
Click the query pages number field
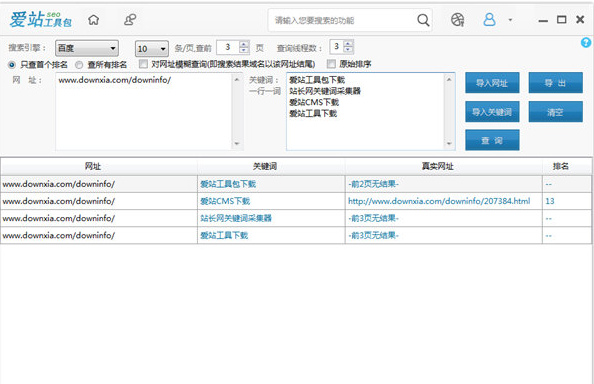(228, 47)
